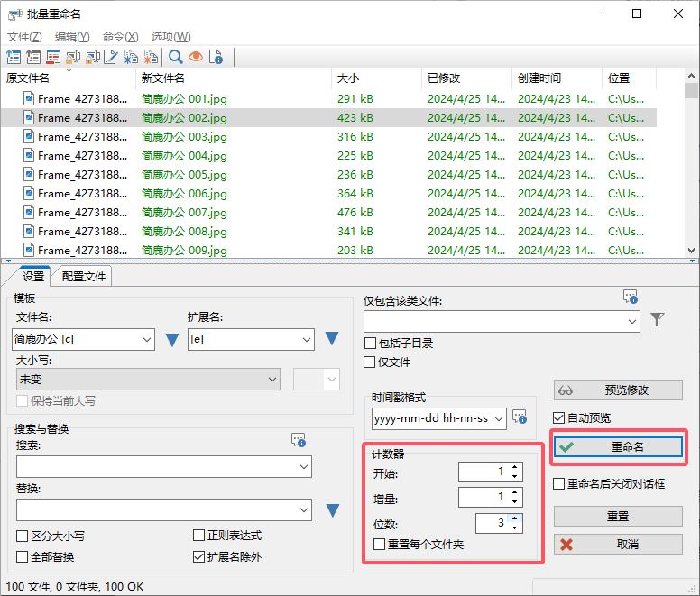Increase the 增量 counter value

pos(515,492)
